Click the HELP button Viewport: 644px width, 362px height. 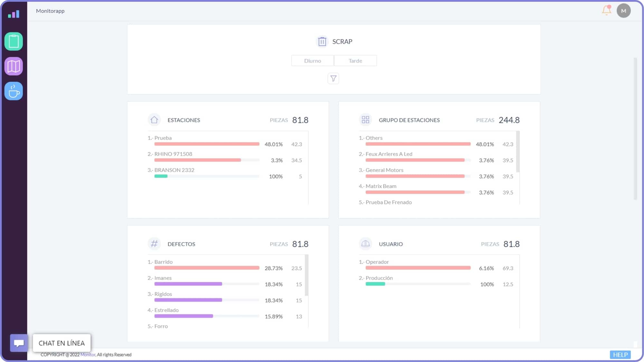tap(620, 355)
